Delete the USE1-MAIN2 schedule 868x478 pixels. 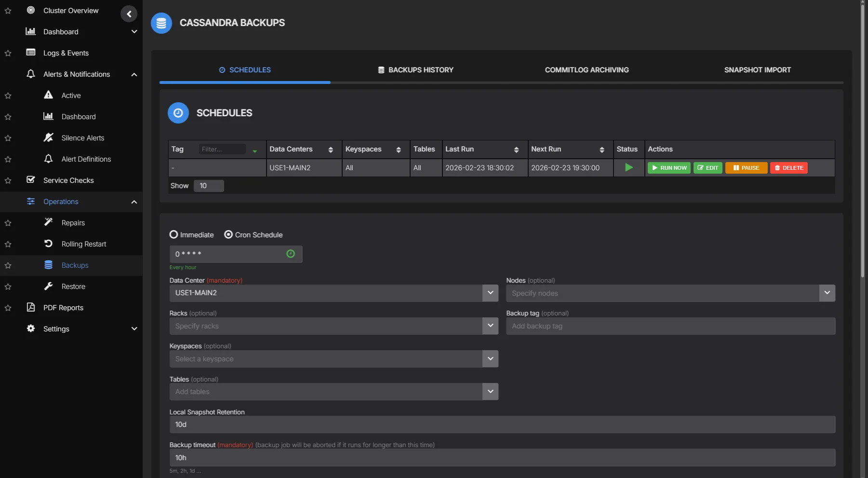[x=788, y=168]
